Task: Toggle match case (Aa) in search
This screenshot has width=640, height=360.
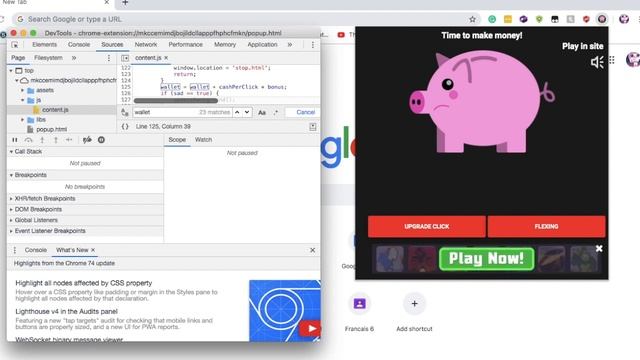Action: click(262, 112)
